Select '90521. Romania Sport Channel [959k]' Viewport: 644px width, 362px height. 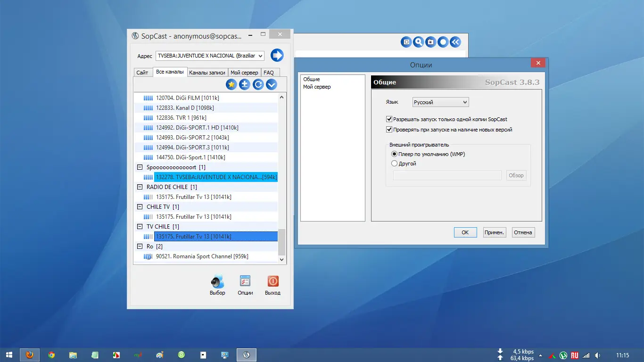coord(202,256)
